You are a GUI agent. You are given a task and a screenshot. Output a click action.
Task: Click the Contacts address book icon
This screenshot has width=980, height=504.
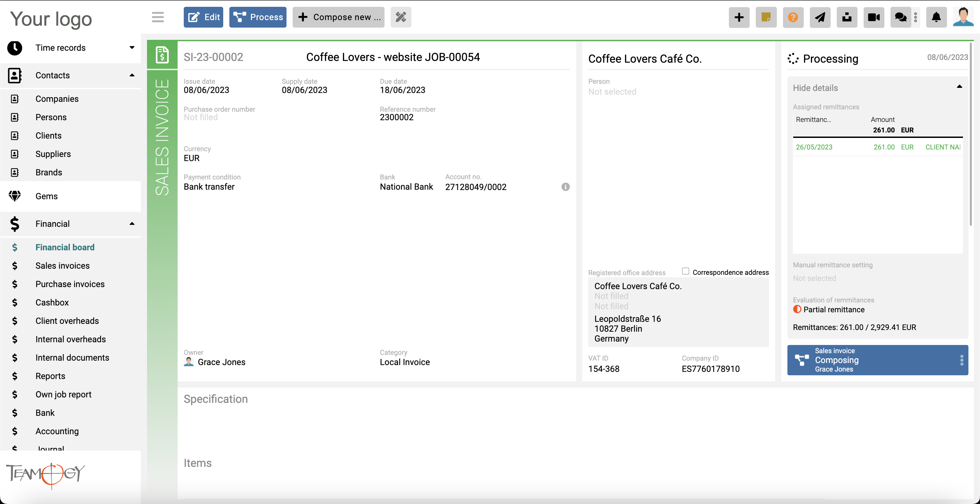click(x=15, y=75)
